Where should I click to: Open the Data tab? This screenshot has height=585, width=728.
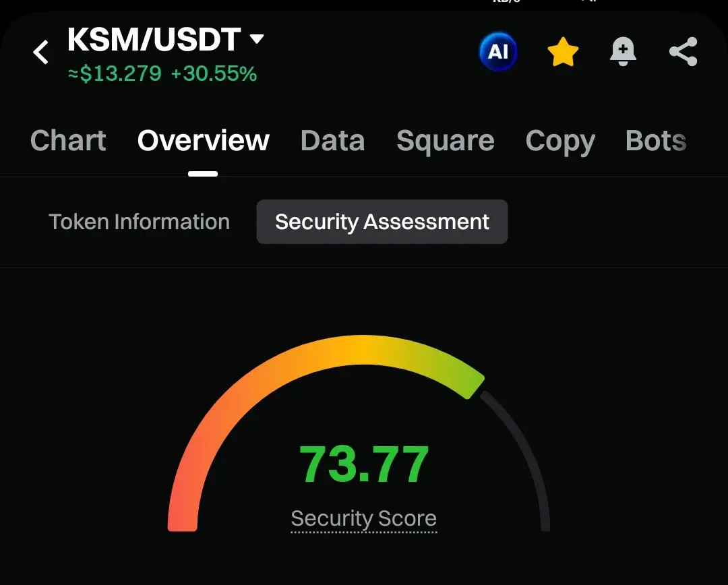tap(332, 140)
